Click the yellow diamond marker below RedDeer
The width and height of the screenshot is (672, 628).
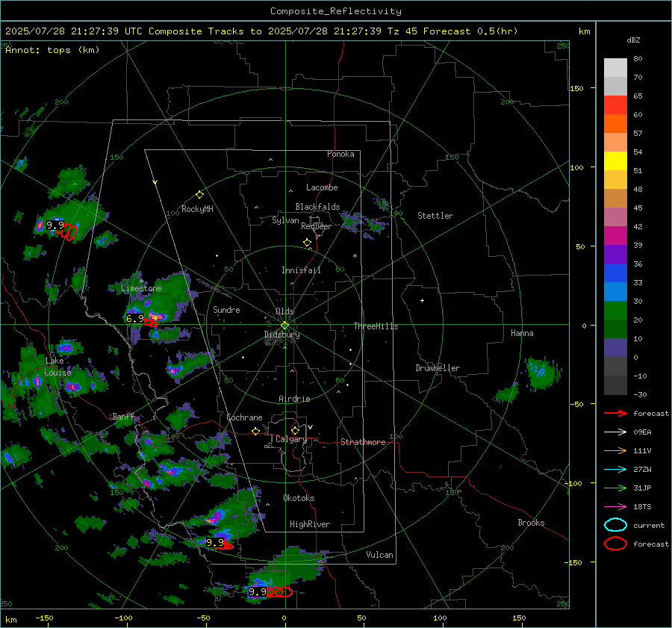tap(307, 243)
